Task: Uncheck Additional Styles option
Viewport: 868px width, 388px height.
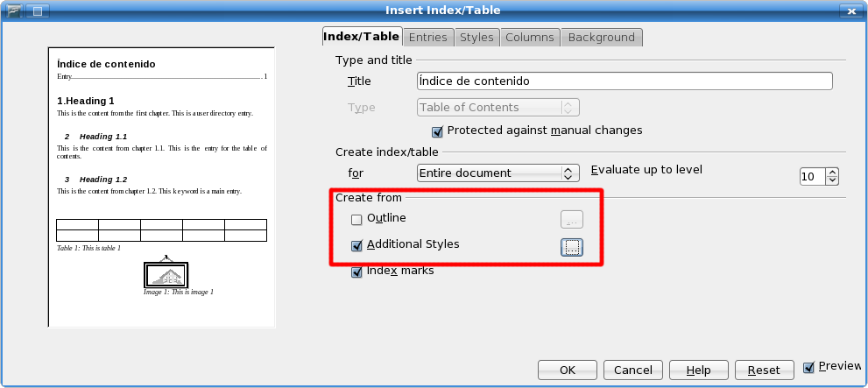Action: (356, 246)
